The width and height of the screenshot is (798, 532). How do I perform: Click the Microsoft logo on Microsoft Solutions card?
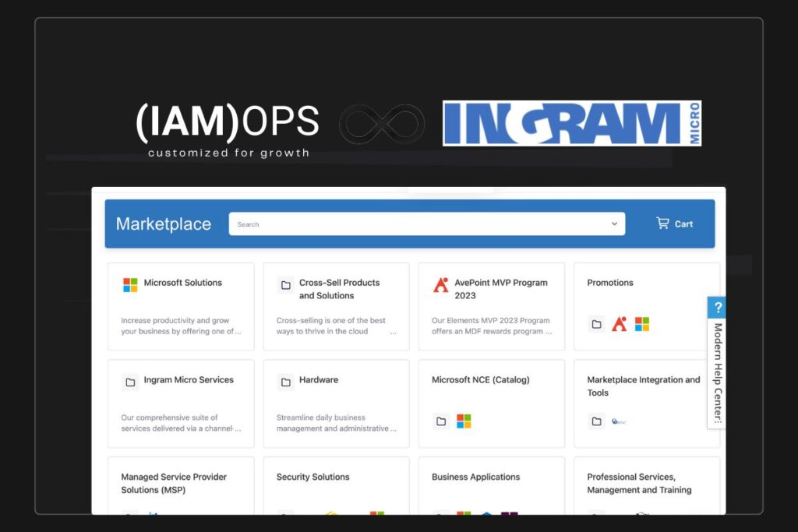coord(130,285)
